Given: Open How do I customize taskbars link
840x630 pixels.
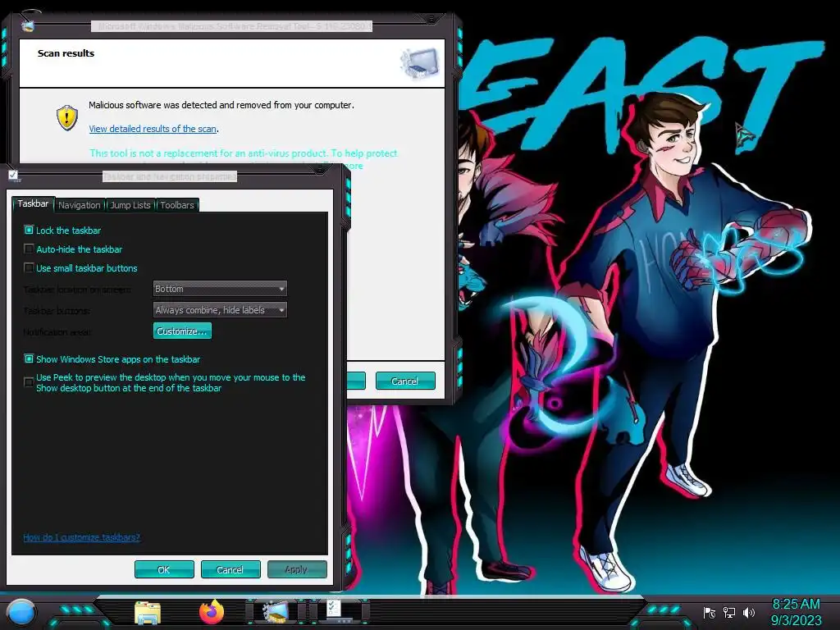Looking at the screenshot, I should click(x=81, y=537).
